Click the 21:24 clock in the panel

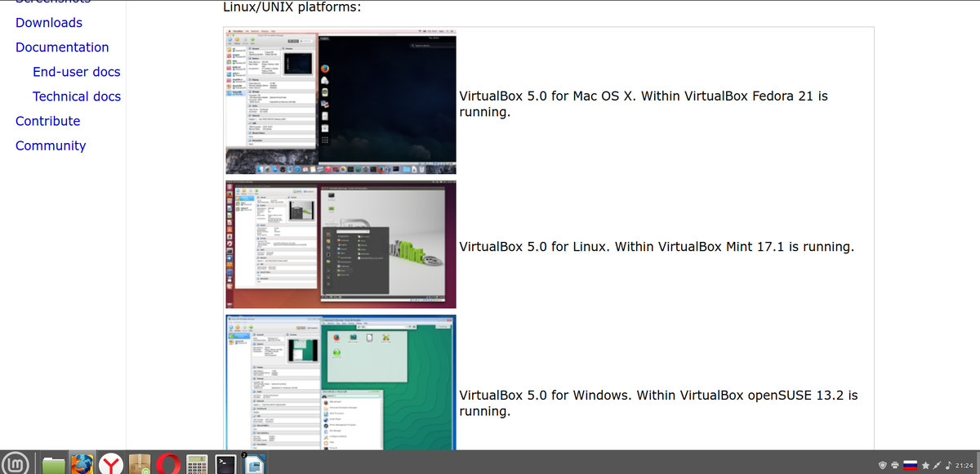click(964, 465)
